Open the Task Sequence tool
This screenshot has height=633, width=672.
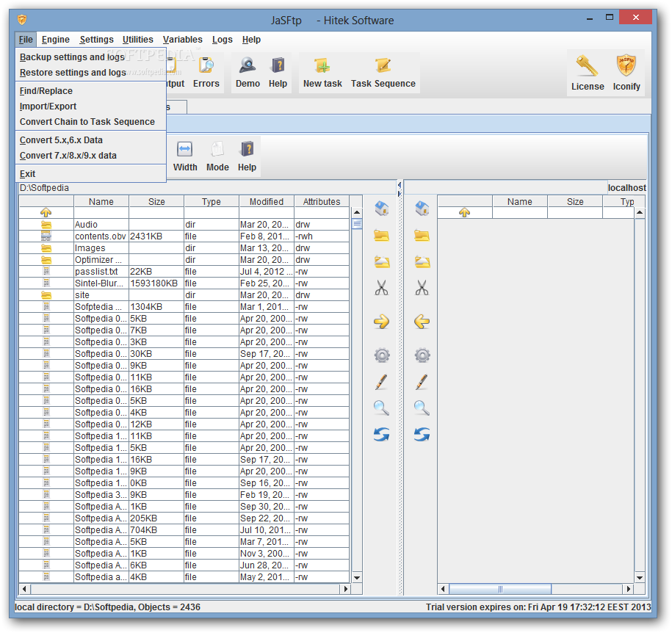[383, 73]
